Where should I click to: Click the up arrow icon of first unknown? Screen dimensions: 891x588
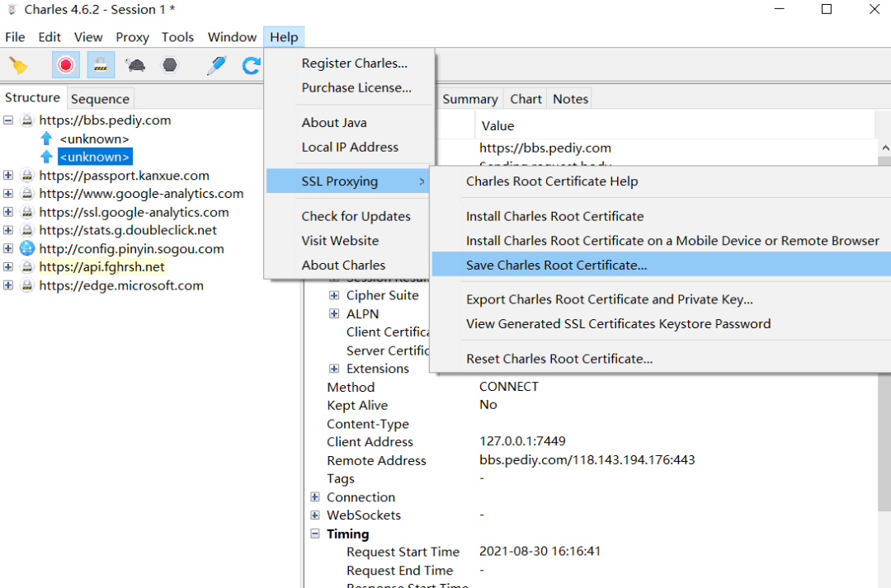coord(46,139)
